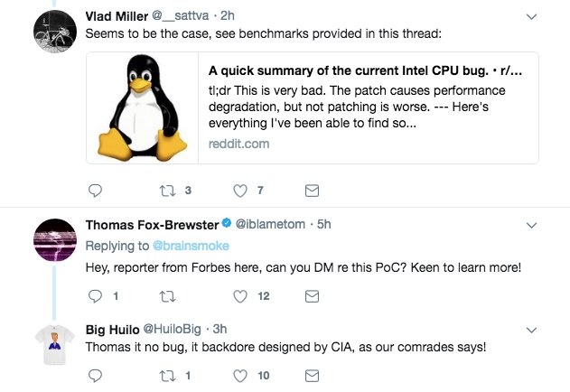The height and width of the screenshot is (392, 570).
Task: Reply to Vlad Miller's tweet
Action: [x=95, y=191]
